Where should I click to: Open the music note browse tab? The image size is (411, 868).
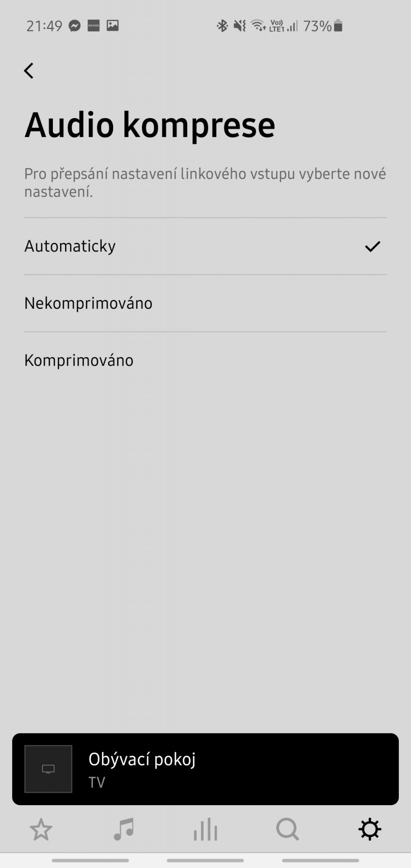[x=123, y=830]
